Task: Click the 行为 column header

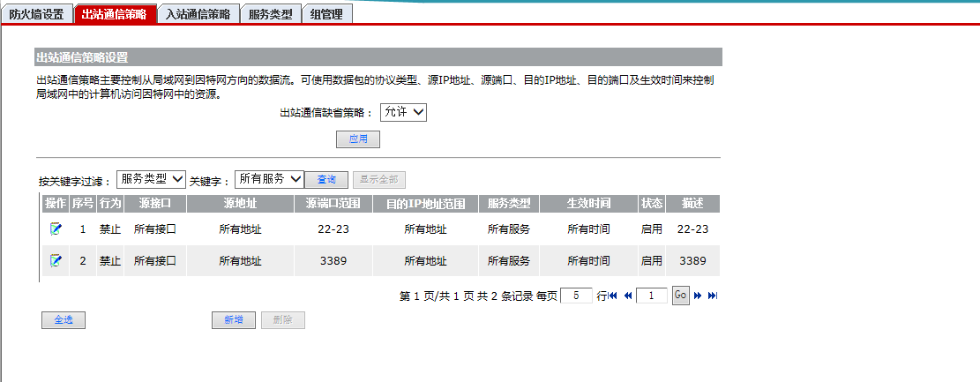Action: tap(110, 204)
